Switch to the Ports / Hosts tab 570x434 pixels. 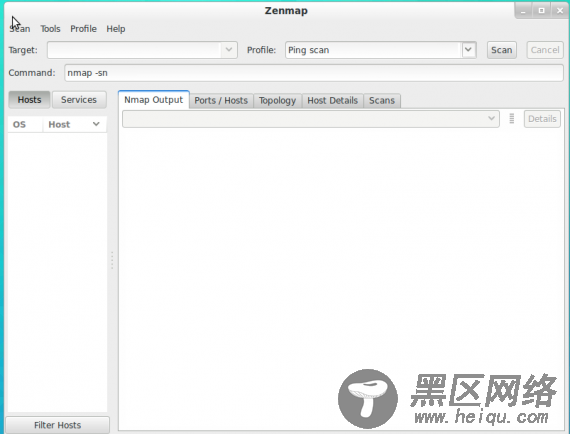pyautogui.click(x=221, y=100)
